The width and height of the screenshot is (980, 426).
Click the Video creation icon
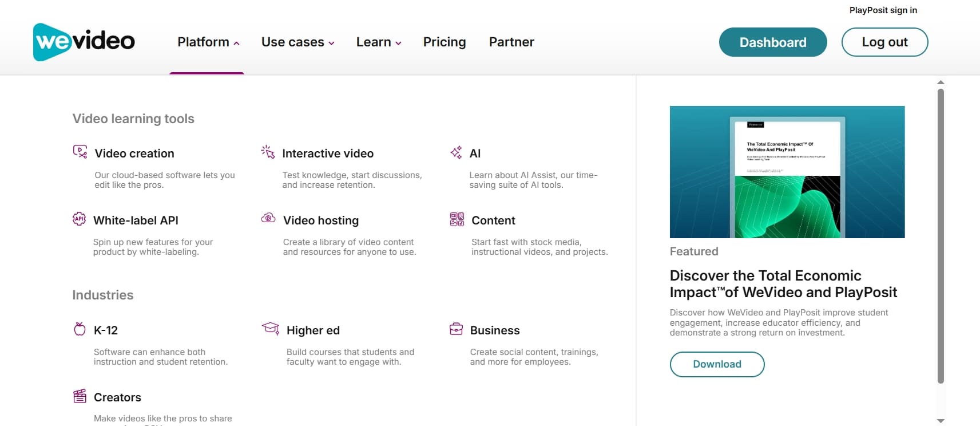pyautogui.click(x=80, y=152)
